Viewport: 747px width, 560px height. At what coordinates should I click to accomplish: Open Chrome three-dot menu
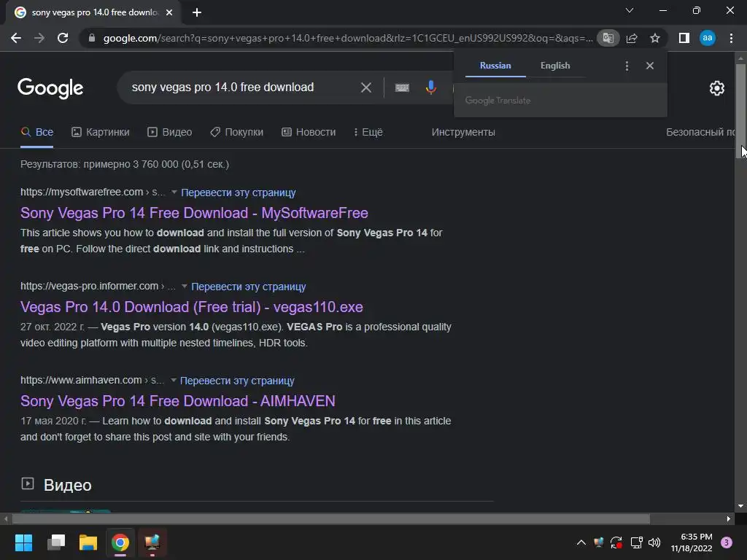tap(731, 38)
